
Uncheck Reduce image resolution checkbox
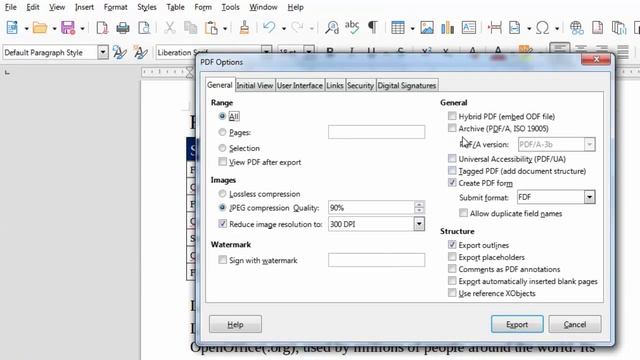click(222, 224)
